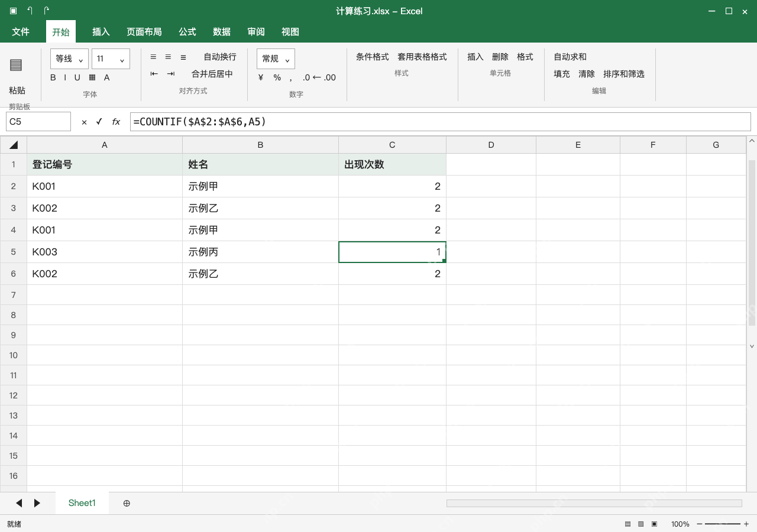Confirm formula entry with the checkmark
The image size is (757, 532).
(x=99, y=122)
